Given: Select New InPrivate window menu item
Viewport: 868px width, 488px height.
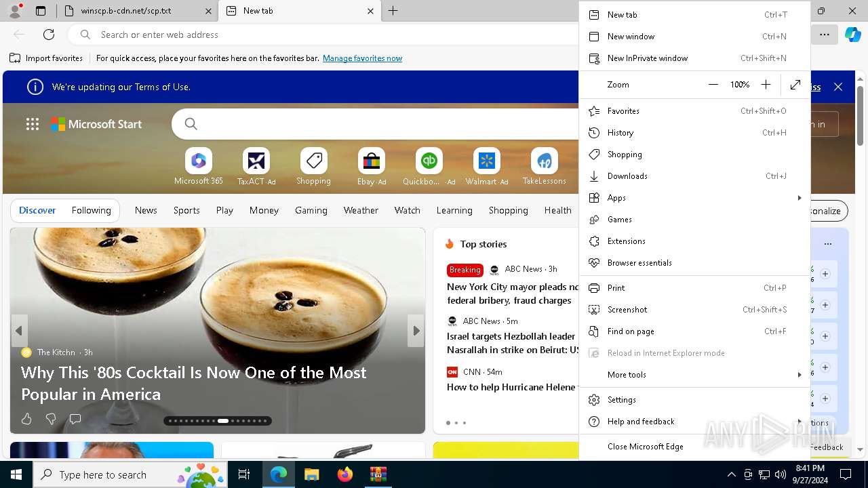Looking at the screenshot, I should 694,58.
